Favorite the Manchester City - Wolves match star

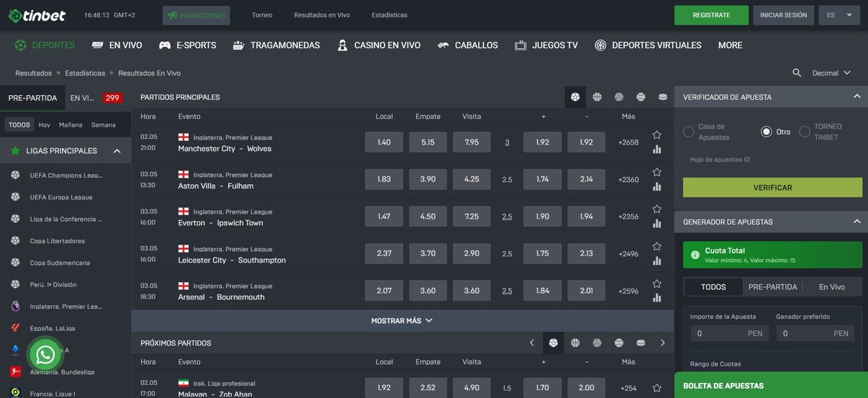(656, 135)
